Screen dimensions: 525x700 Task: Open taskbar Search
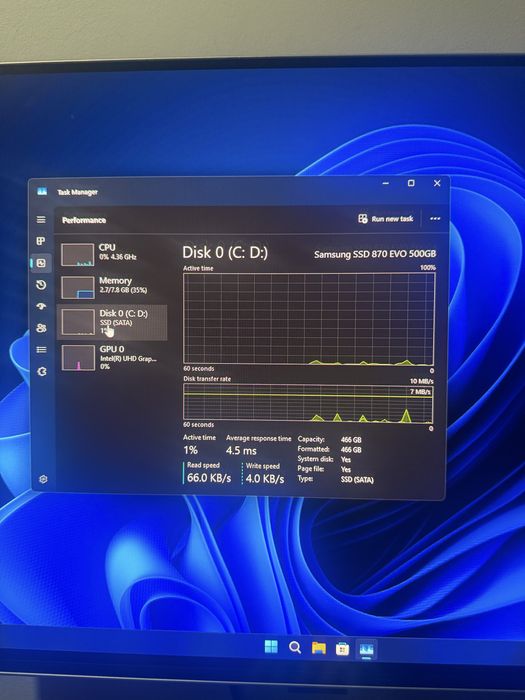tap(295, 647)
